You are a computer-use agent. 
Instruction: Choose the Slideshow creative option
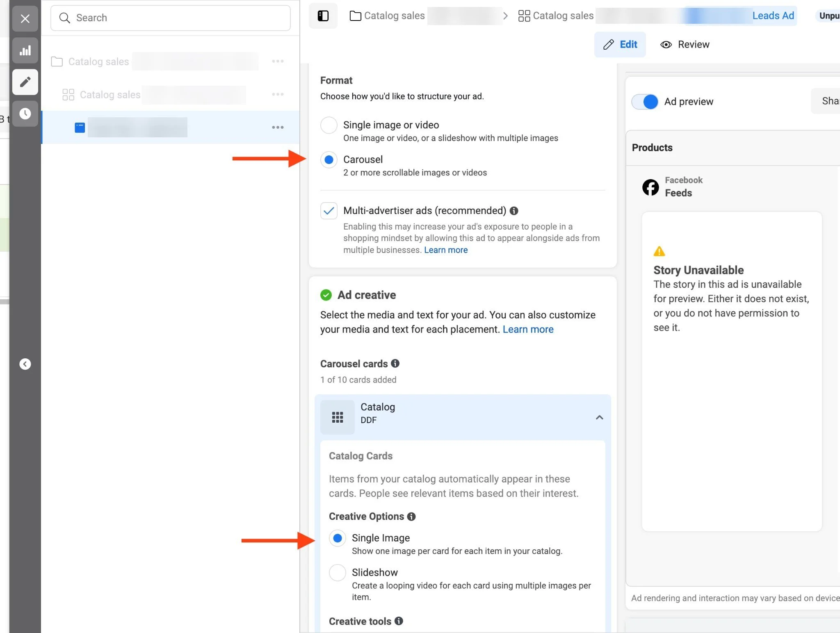(x=338, y=572)
